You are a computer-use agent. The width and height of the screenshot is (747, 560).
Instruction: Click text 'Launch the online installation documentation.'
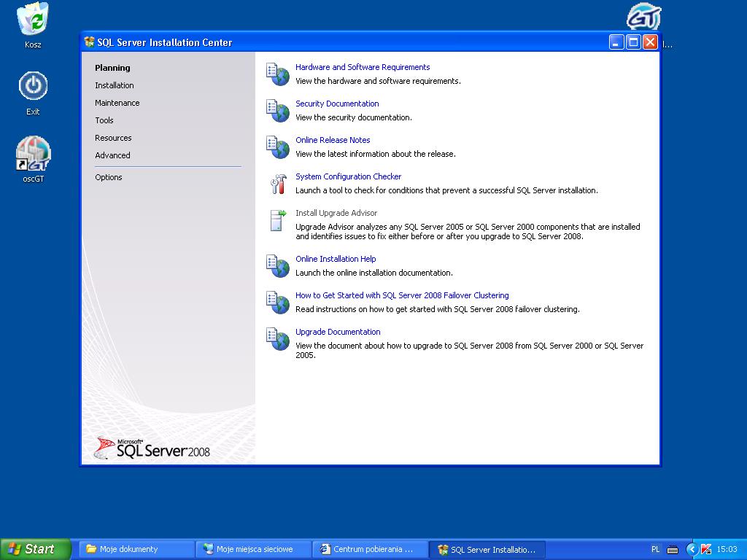pyautogui.click(x=374, y=273)
